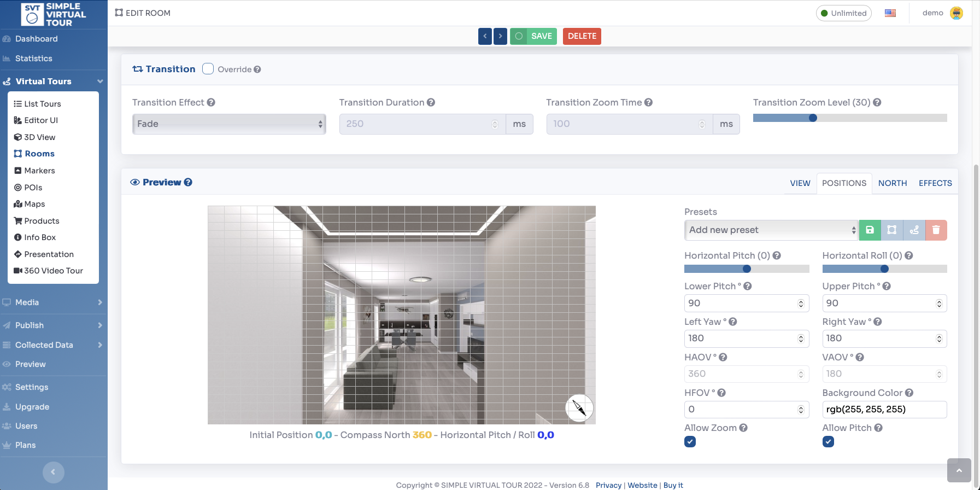The image size is (980, 490).
Task: Open the Privacy link in footer
Action: 608,485
